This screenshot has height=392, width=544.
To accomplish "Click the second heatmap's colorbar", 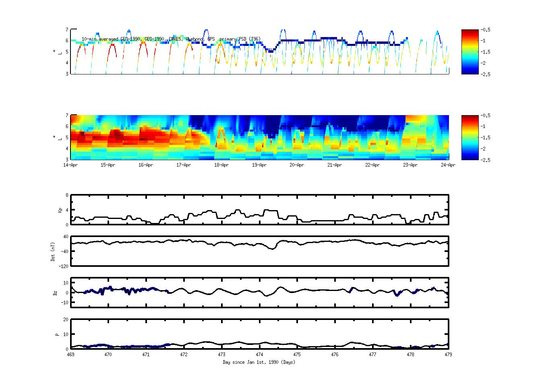I will (470, 137).
